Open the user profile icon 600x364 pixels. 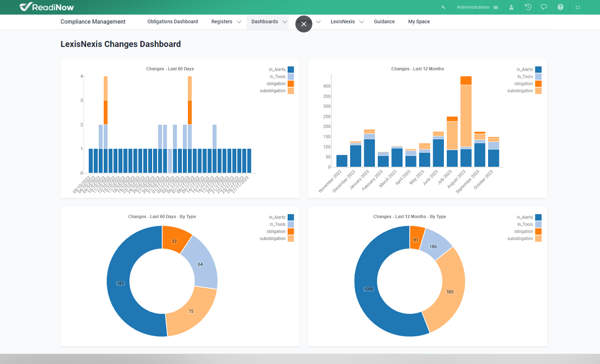tap(511, 7)
